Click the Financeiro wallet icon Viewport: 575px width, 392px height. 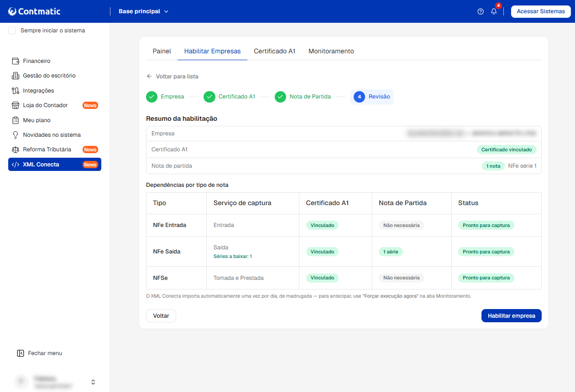click(x=15, y=61)
